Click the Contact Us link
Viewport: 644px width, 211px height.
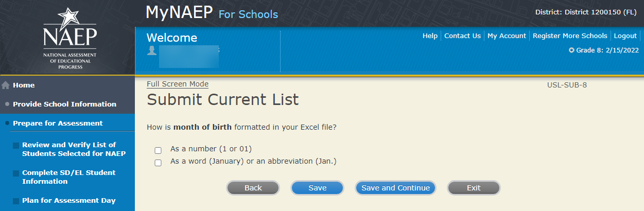[x=462, y=36]
